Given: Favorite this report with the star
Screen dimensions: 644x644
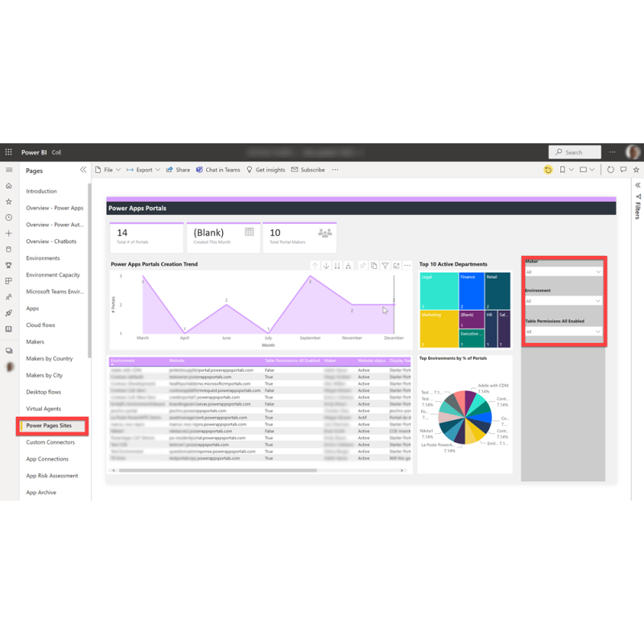Looking at the screenshot, I should (x=636, y=170).
